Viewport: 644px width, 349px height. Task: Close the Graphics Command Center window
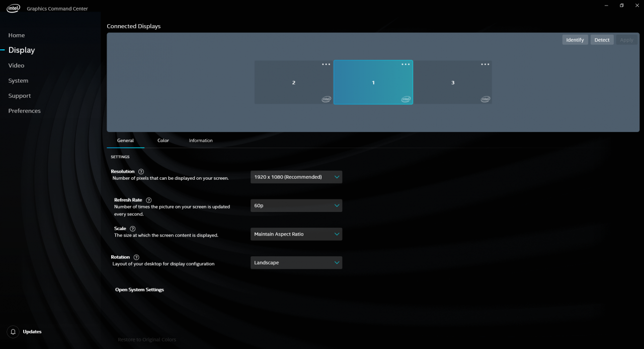tap(637, 6)
